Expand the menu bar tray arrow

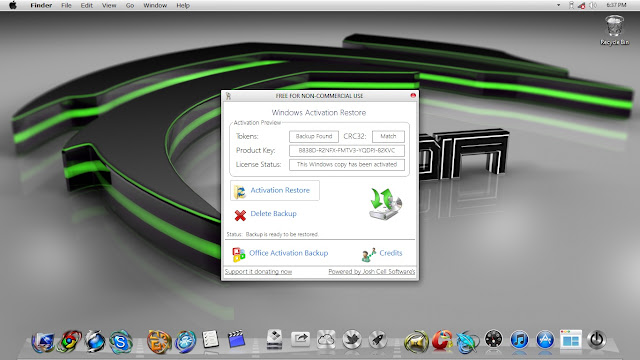[558, 5]
